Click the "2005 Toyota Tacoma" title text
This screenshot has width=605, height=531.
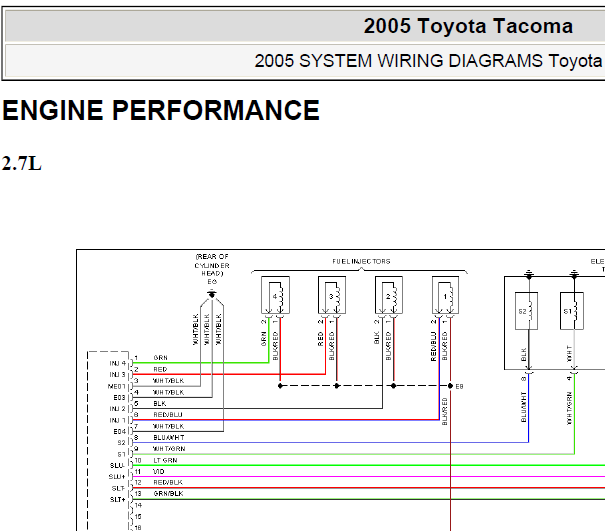(468, 26)
